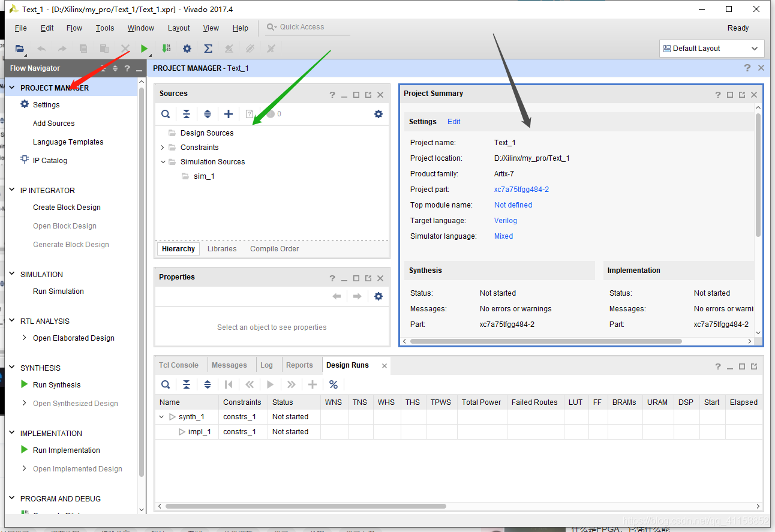Image resolution: width=775 pixels, height=532 pixels.
Task: Click Create Block Design
Action: click(67, 208)
